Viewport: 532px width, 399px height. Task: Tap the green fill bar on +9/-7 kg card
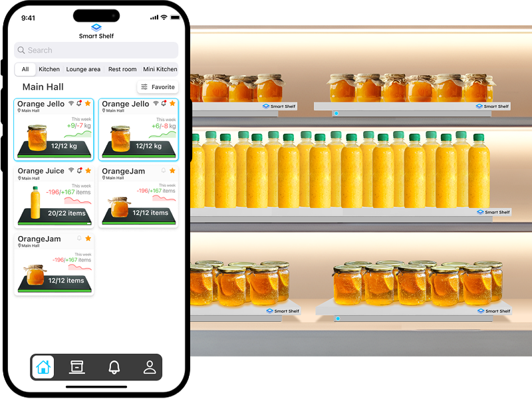pyautogui.click(x=55, y=156)
